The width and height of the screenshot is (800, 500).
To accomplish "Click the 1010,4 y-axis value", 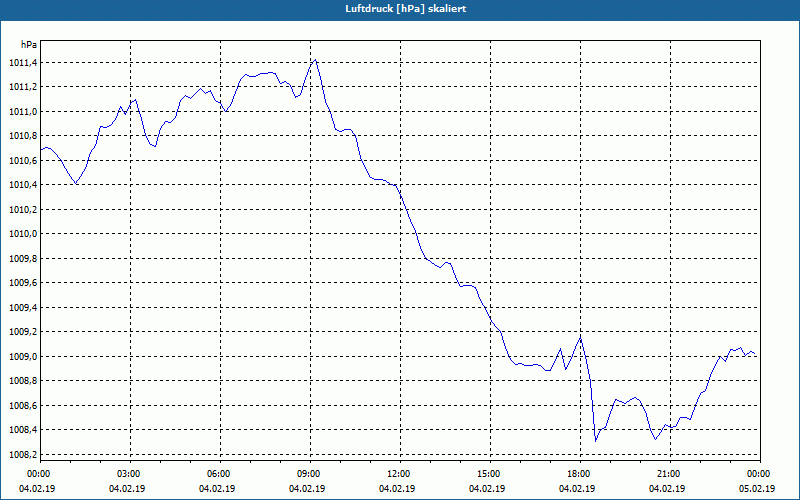I will [x=23, y=185].
